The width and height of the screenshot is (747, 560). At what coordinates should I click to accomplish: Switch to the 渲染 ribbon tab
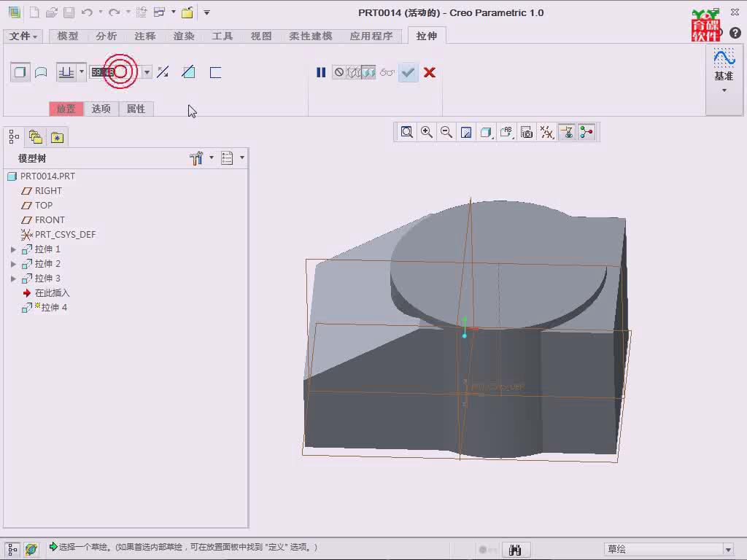(x=184, y=36)
